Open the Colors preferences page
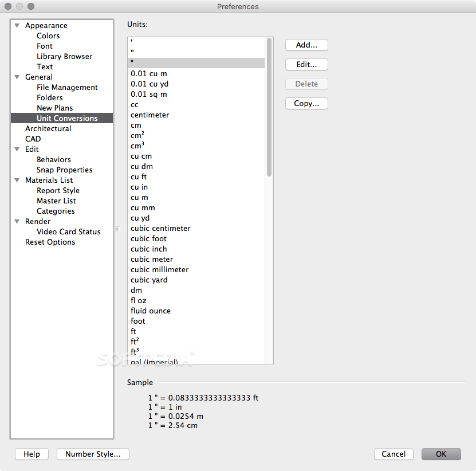The height and width of the screenshot is (471, 476). [x=48, y=36]
